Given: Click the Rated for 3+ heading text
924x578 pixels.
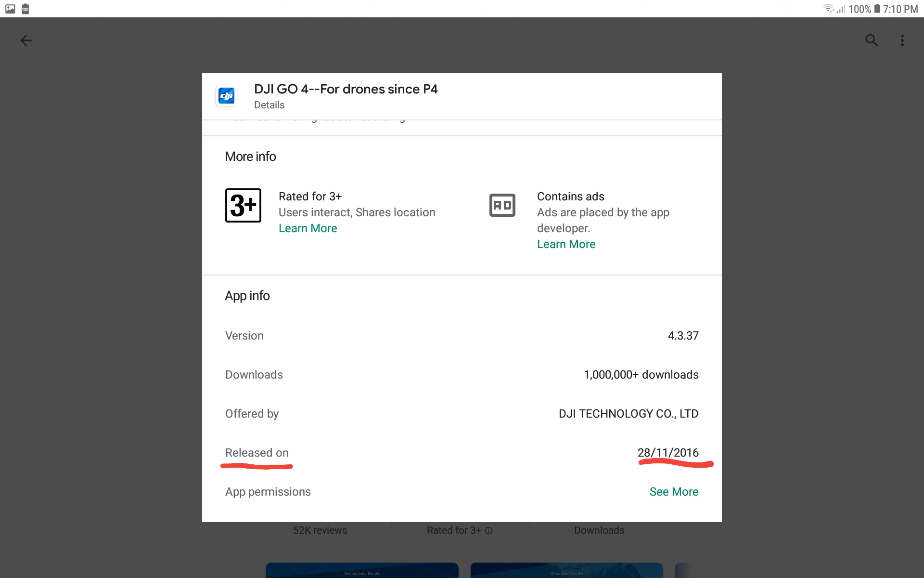Looking at the screenshot, I should point(310,197).
